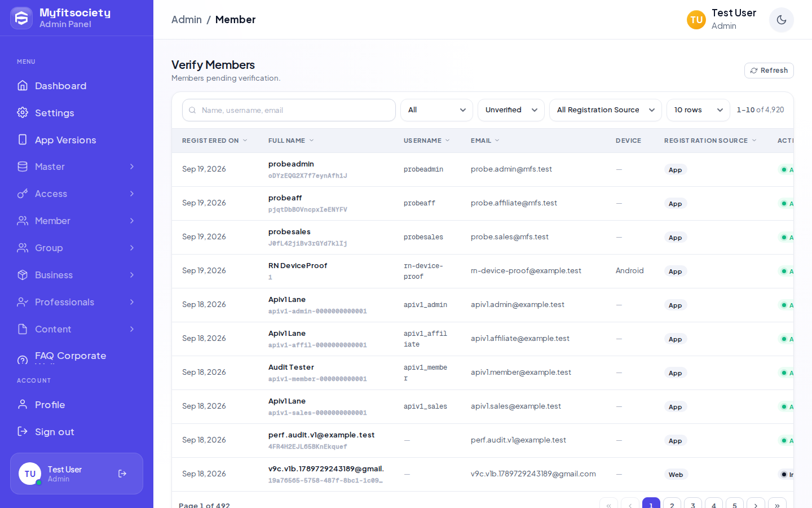Open the Unverified status dropdown
Image resolution: width=812 pixels, height=508 pixels.
point(511,110)
